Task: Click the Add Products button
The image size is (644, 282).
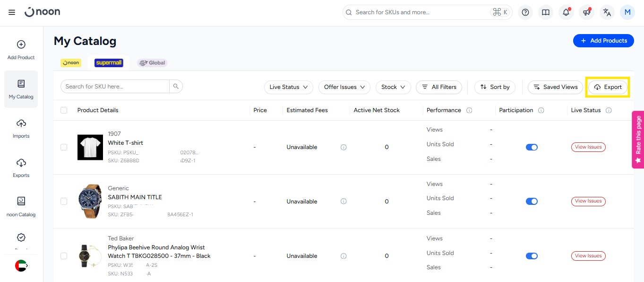Action: 603,41
